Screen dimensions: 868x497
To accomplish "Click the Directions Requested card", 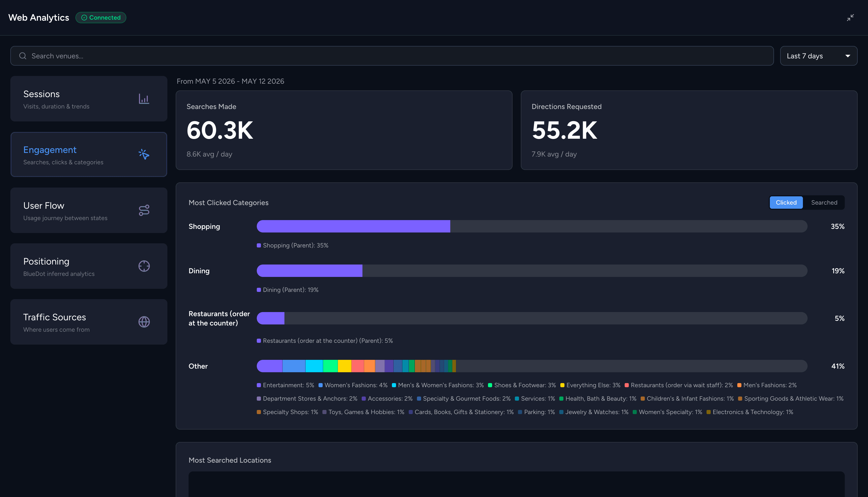I will [x=689, y=130].
